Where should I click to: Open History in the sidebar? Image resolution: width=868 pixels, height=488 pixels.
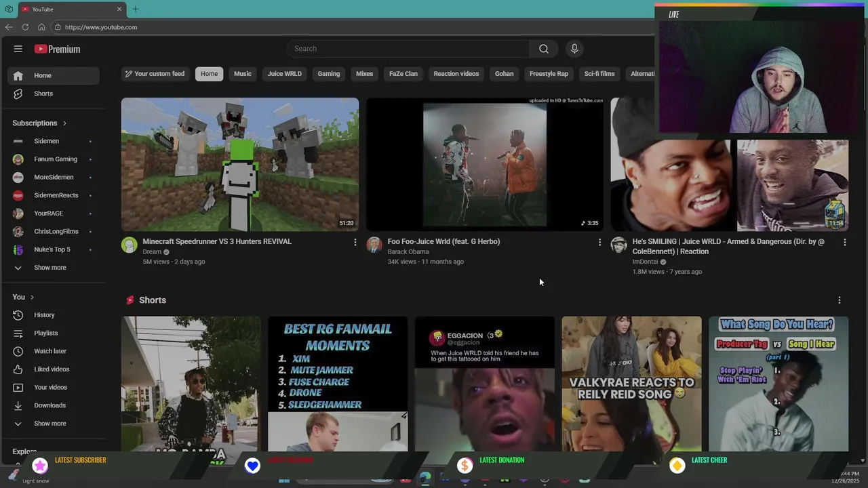pos(54,315)
